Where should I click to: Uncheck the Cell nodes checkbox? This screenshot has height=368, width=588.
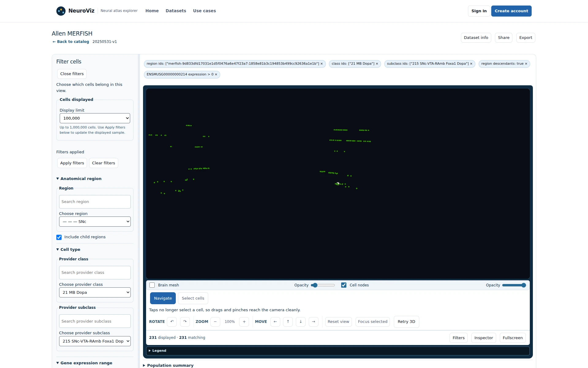pos(344,285)
